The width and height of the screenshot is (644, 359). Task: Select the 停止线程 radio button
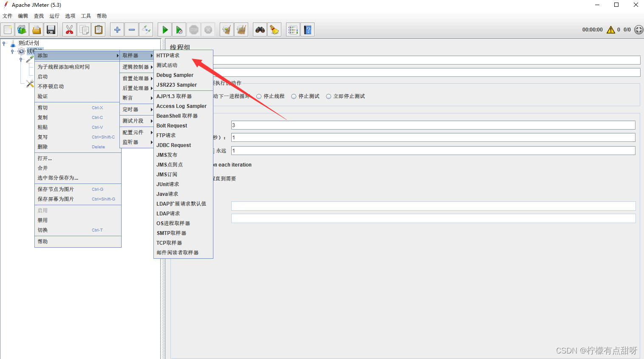click(259, 96)
